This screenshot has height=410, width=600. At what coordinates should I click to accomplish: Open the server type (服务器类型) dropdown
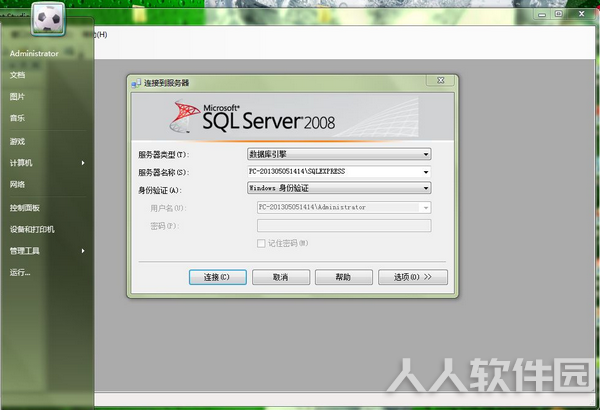pos(426,154)
